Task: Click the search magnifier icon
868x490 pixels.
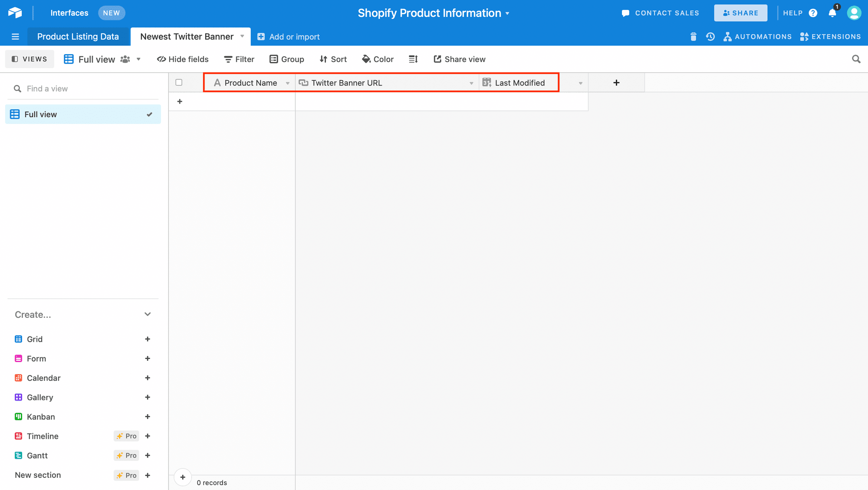Action: (x=856, y=59)
